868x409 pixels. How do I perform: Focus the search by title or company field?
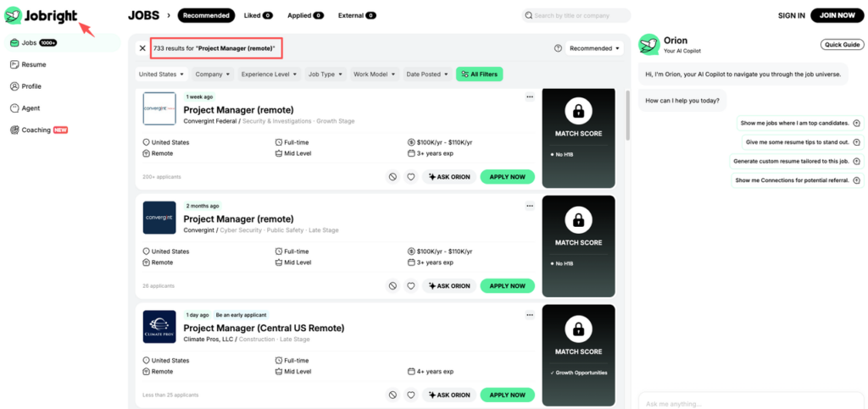(576, 15)
